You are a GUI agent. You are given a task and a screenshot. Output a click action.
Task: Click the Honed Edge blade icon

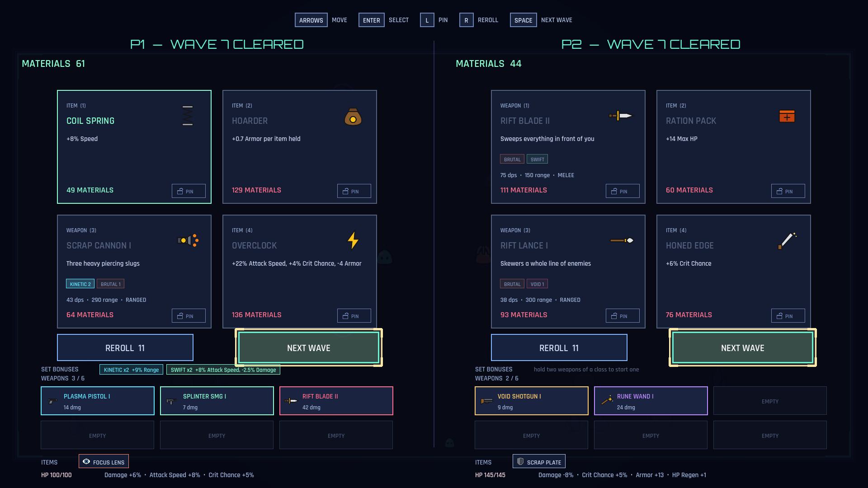coord(787,240)
